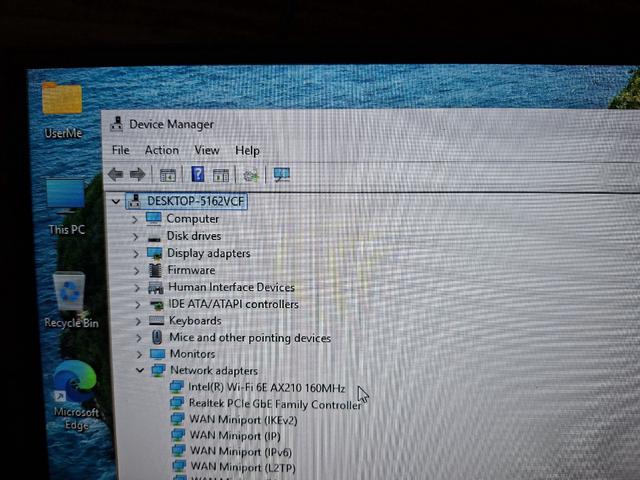Expand the Keyboards category
Image resolution: width=640 pixels, height=480 pixels.
click(x=138, y=322)
